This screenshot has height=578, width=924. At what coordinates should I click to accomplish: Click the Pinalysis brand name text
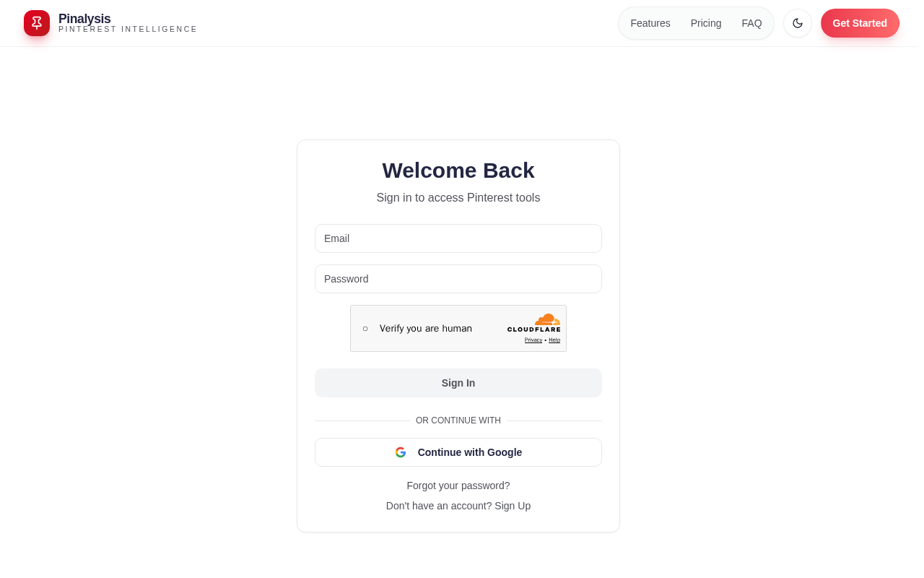click(x=84, y=19)
